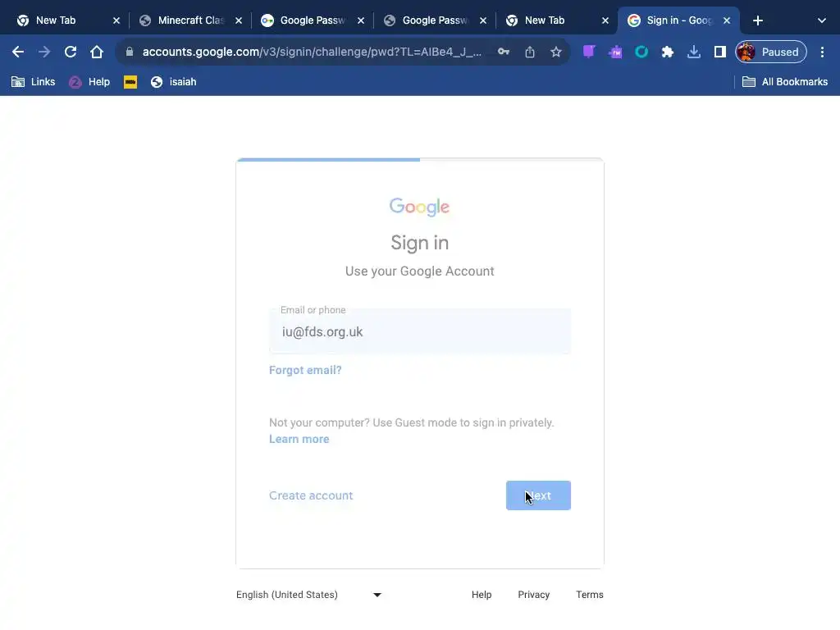Open the purple bookmark-shaped extension

(x=589, y=52)
